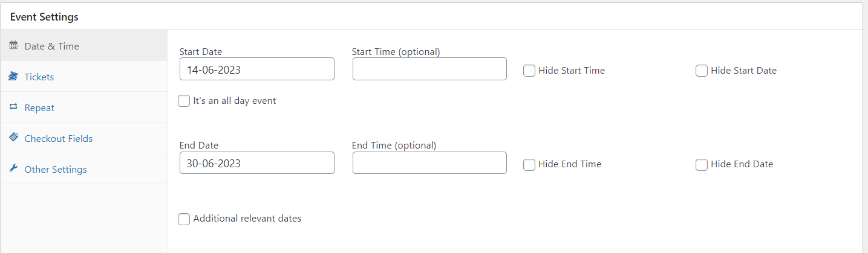868x253 pixels.
Task: Click the repeat arrows icon
Action: [x=13, y=107]
